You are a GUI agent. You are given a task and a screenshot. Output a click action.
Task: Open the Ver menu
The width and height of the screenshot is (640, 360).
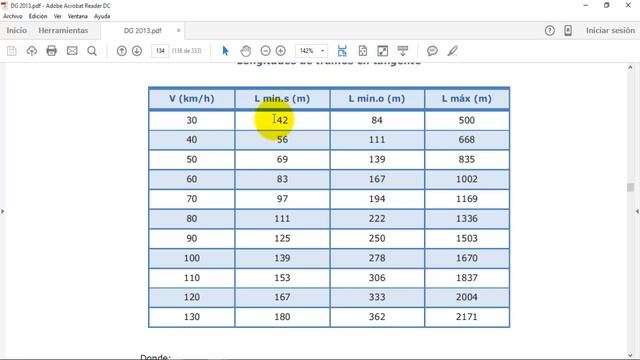[58, 16]
